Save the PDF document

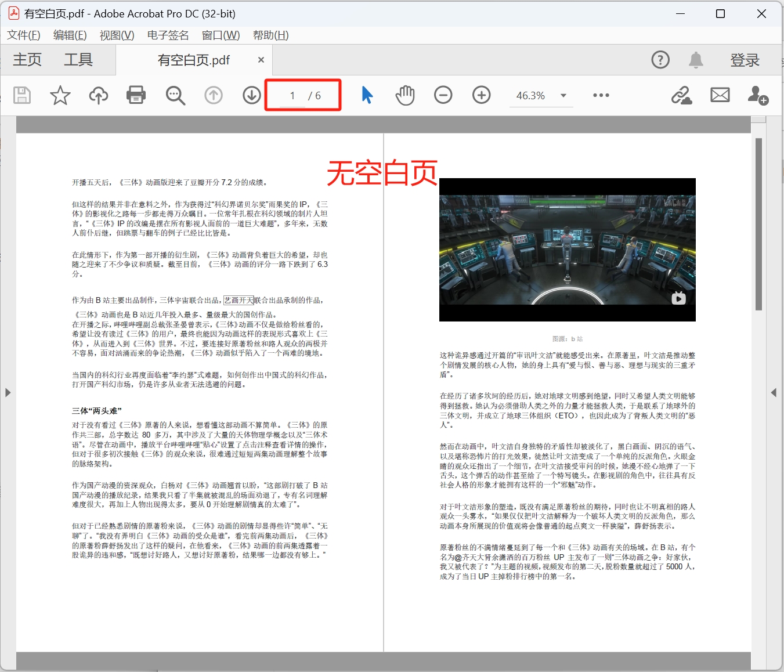(x=21, y=95)
